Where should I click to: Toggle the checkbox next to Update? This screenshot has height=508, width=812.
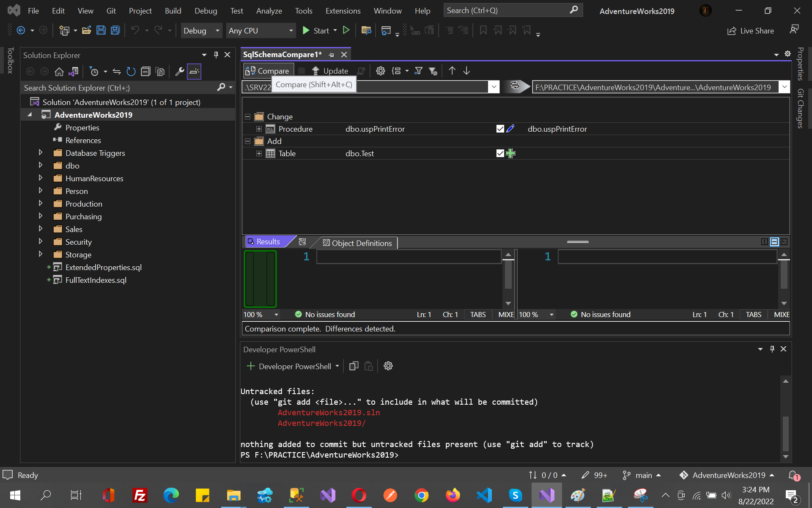[x=302, y=70]
